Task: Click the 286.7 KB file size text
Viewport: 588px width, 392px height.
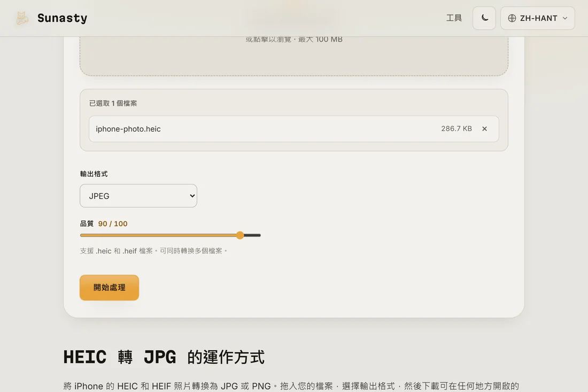Action: [x=457, y=129]
